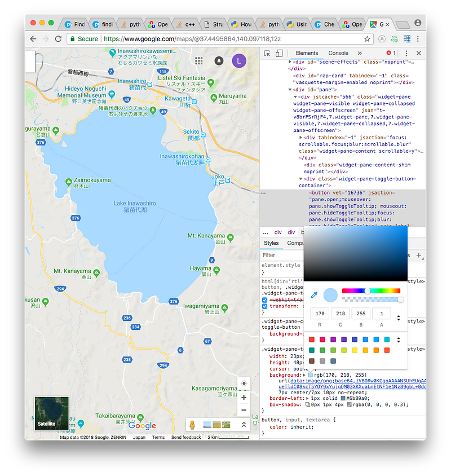This screenshot has width=451, height=476.
Task: Open the purple L account avatar
Action: pyautogui.click(x=239, y=61)
